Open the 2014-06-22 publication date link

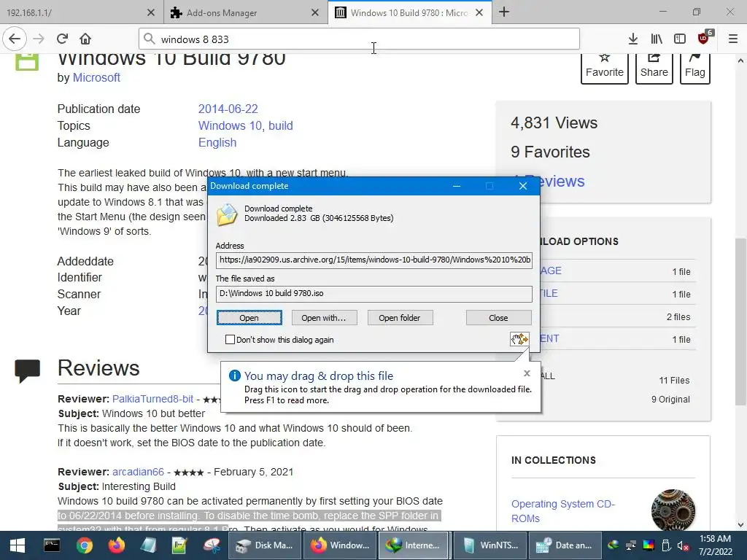click(x=228, y=109)
